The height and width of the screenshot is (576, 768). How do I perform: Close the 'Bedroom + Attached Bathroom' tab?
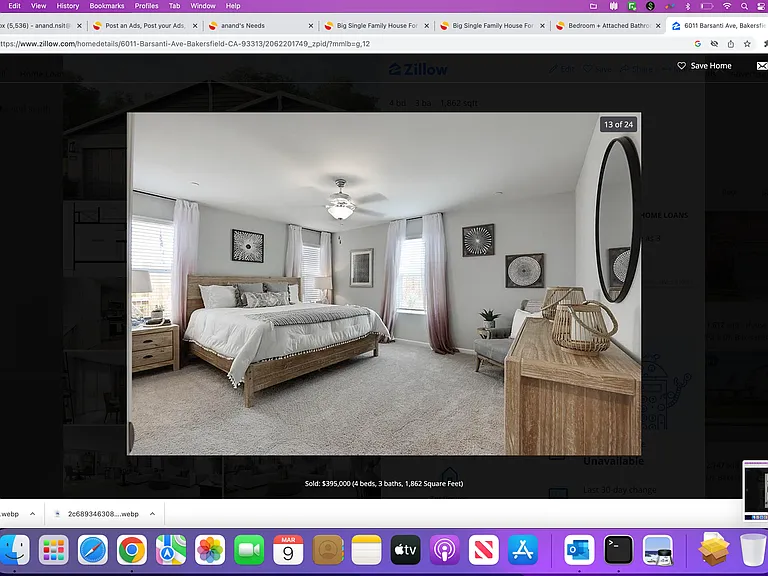pyautogui.click(x=658, y=25)
